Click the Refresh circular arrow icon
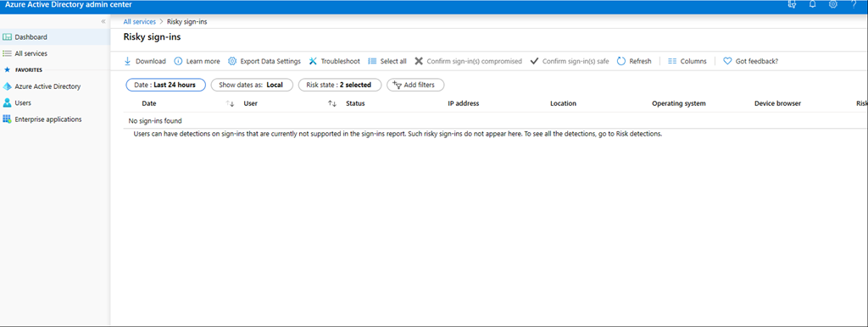This screenshot has width=868, height=327. pos(621,61)
